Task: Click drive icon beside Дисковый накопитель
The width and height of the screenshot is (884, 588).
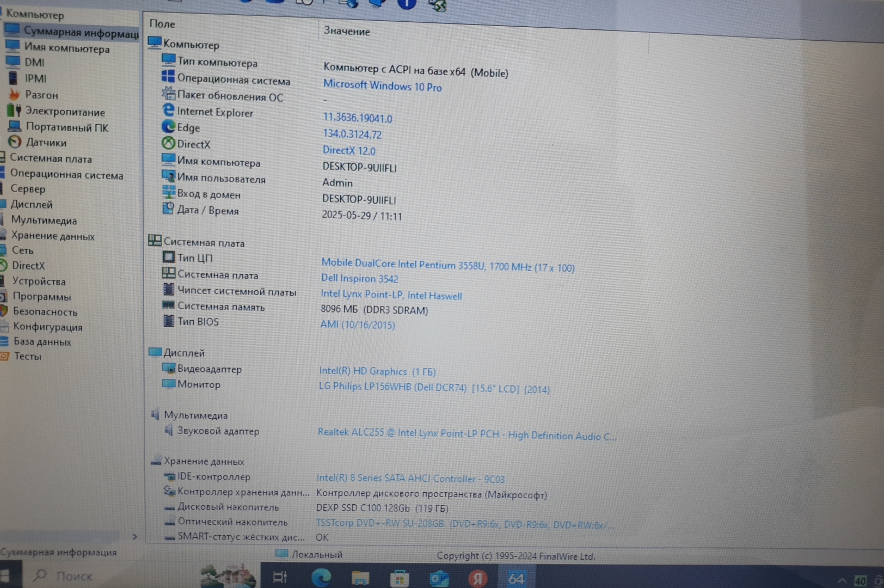Action: [x=170, y=507]
